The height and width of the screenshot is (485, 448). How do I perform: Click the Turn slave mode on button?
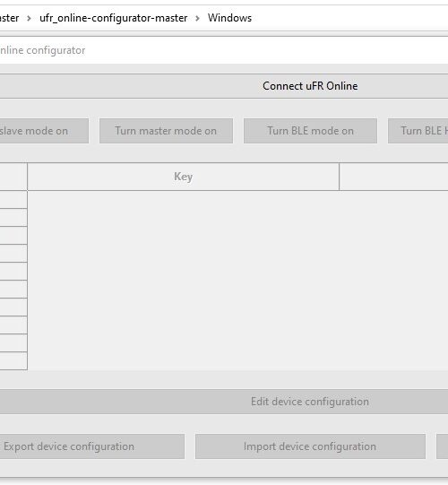44,131
